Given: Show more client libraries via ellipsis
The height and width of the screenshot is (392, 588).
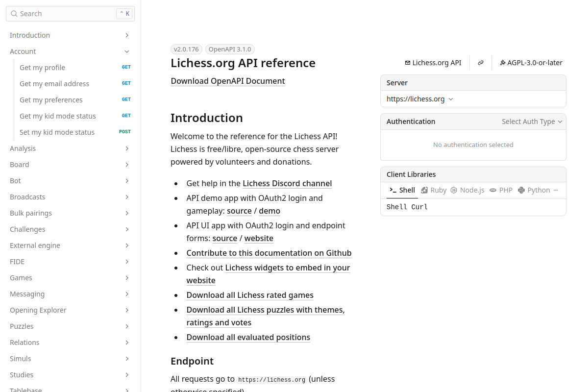Looking at the screenshot, I should click(x=555, y=190).
